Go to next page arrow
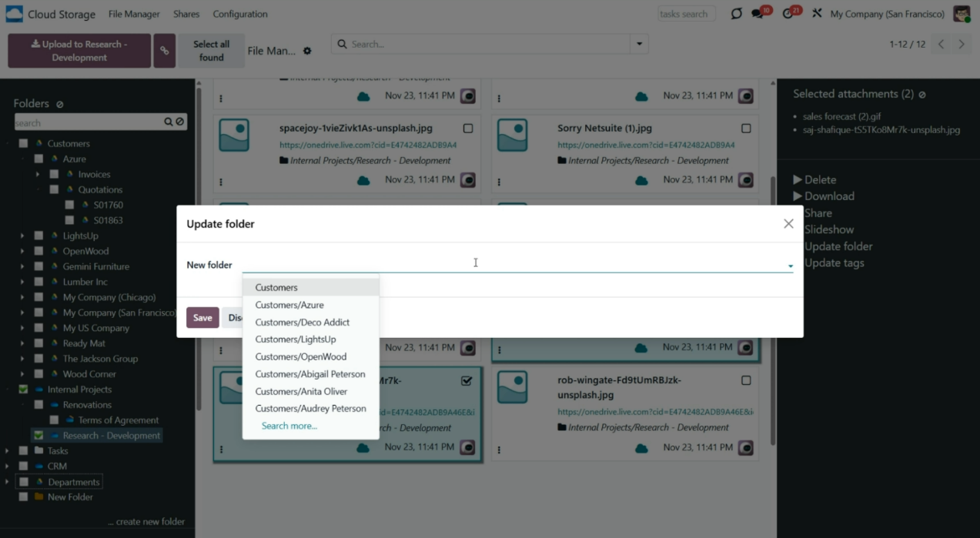980x538 pixels. click(962, 45)
